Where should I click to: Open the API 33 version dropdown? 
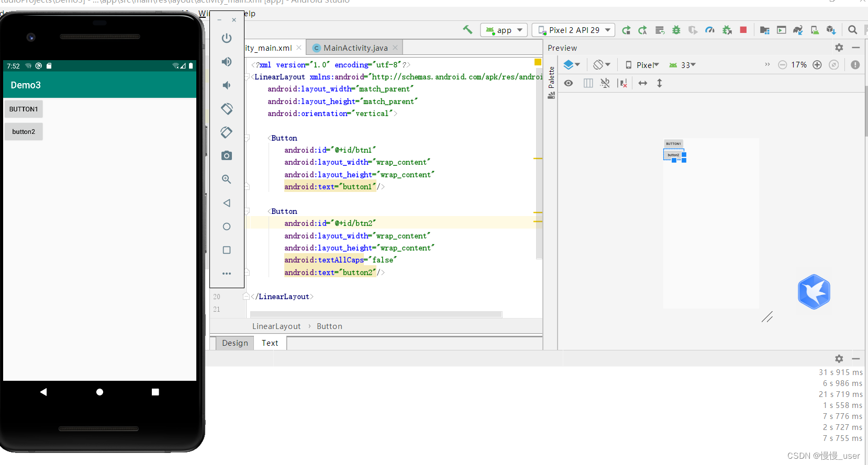click(x=682, y=65)
